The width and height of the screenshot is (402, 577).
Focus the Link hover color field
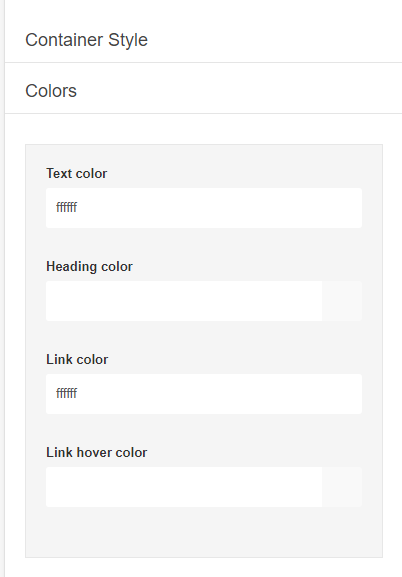184,487
